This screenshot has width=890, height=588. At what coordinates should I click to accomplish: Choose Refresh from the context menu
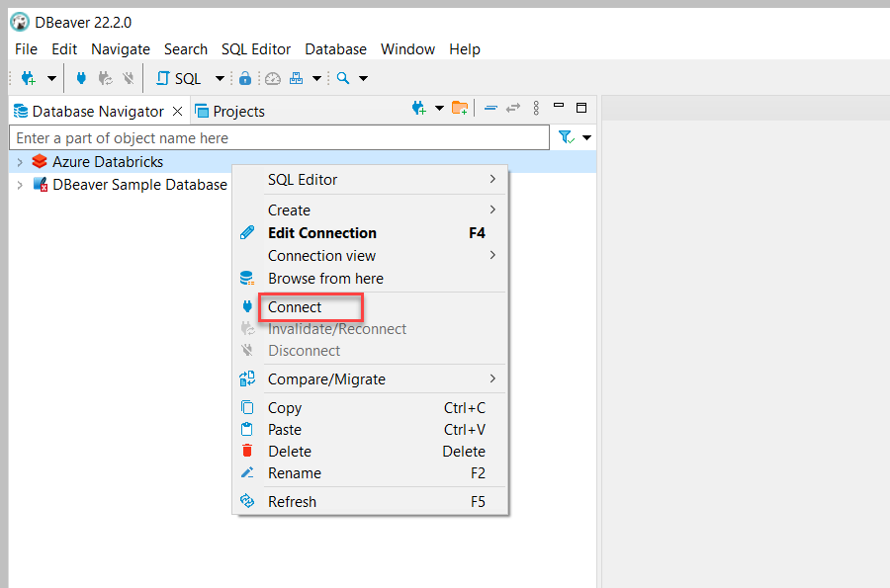[370, 502]
